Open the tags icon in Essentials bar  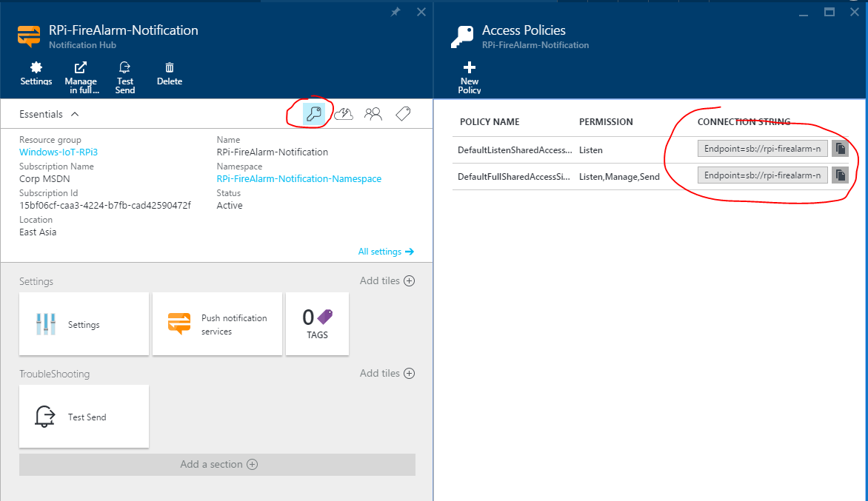[x=403, y=114]
